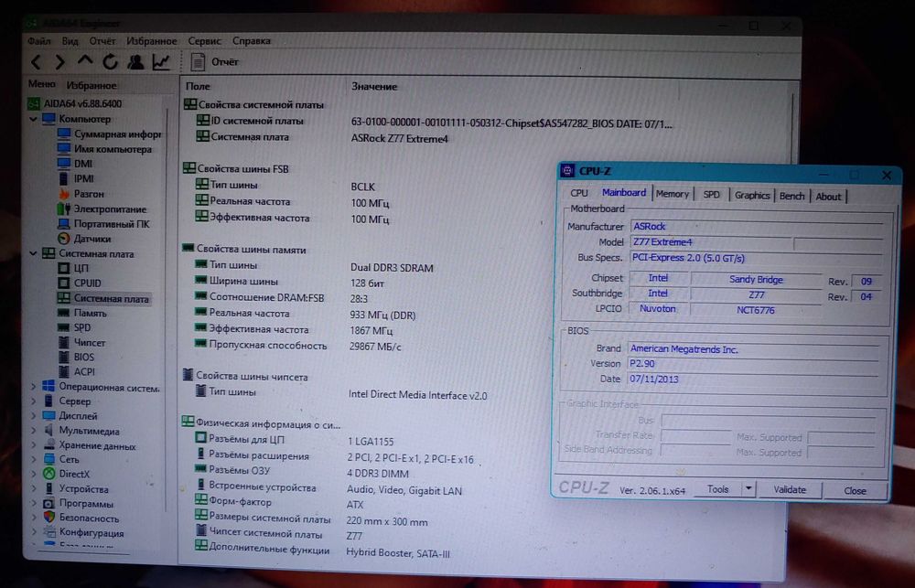Click the Отчёт report button
The image size is (915, 588).
[x=215, y=62]
